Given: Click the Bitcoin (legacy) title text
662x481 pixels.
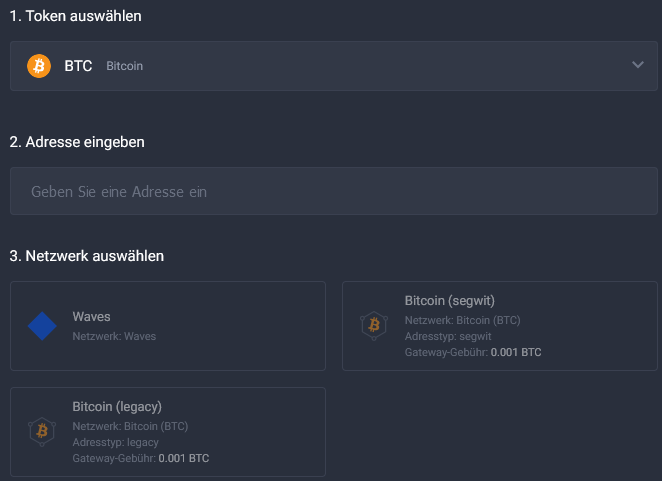Looking at the screenshot, I should point(117,407).
